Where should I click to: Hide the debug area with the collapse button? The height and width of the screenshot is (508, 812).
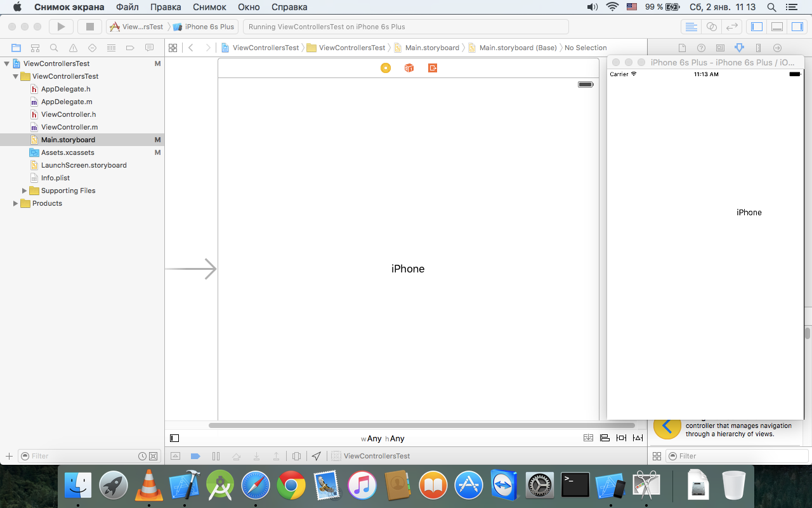coord(176,456)
